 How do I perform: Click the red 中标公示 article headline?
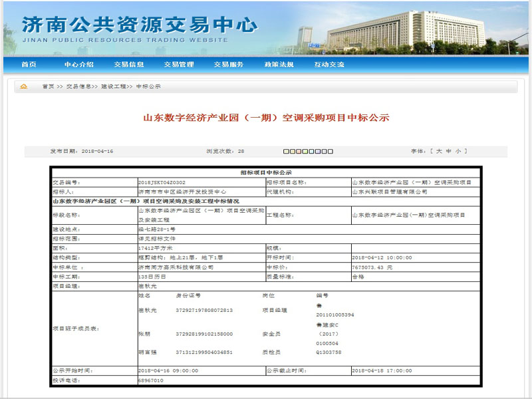point(267,118)
